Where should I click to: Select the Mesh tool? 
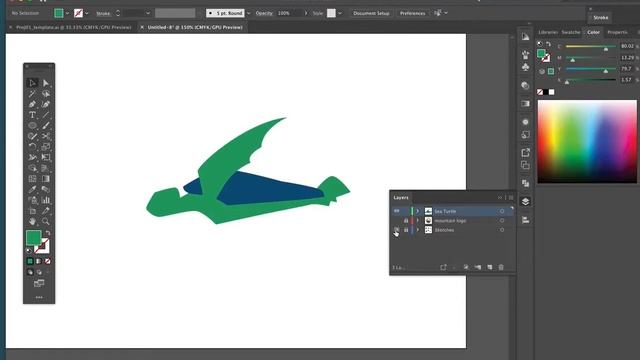32,178
